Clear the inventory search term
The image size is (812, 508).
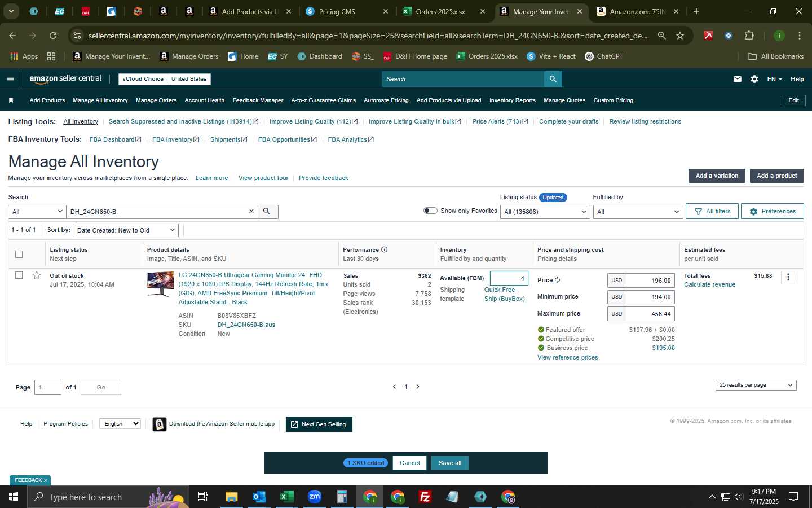click(251, 211)
